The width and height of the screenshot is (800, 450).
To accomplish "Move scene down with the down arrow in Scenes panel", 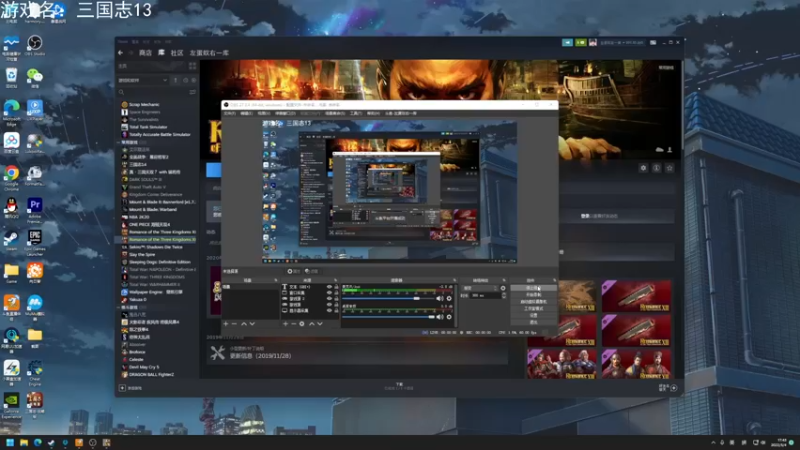I will [x=252, y=323].
